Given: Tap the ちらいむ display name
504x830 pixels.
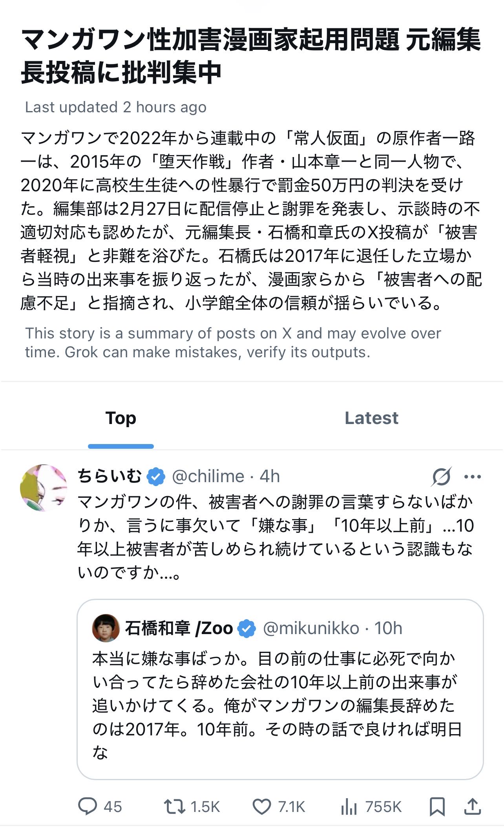Looking at the screenshot, I should click(110, 477).
